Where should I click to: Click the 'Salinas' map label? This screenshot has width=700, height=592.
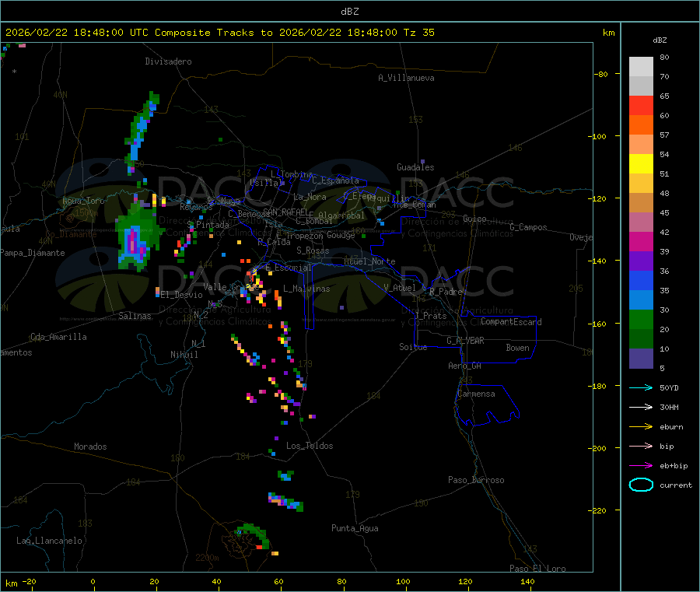tap(135, 316)
